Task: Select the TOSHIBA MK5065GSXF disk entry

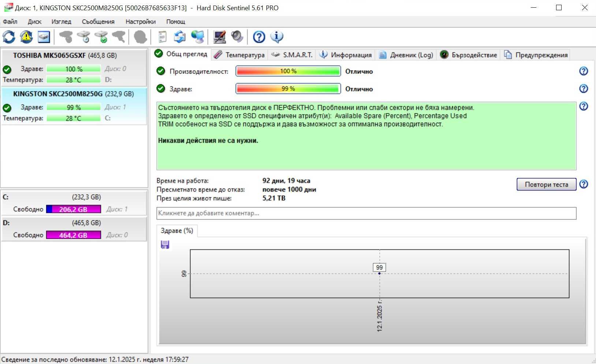Action: click(74, 67)
